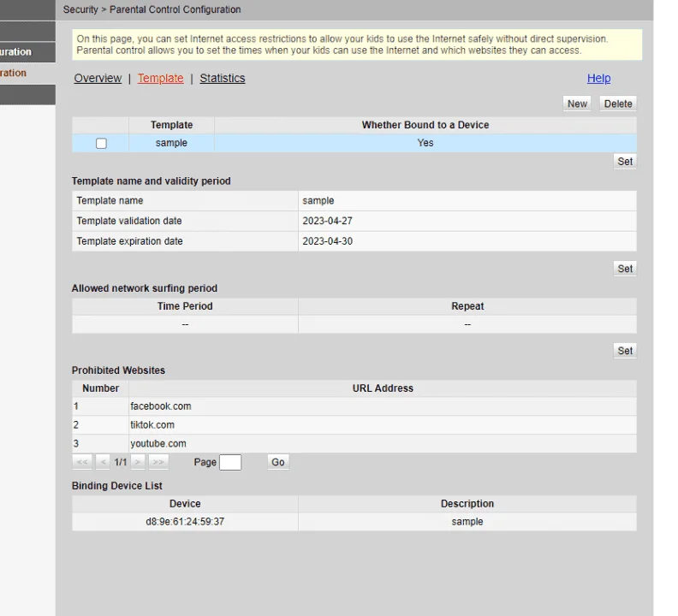Click the 'Template name' label cell

point(185,200)
